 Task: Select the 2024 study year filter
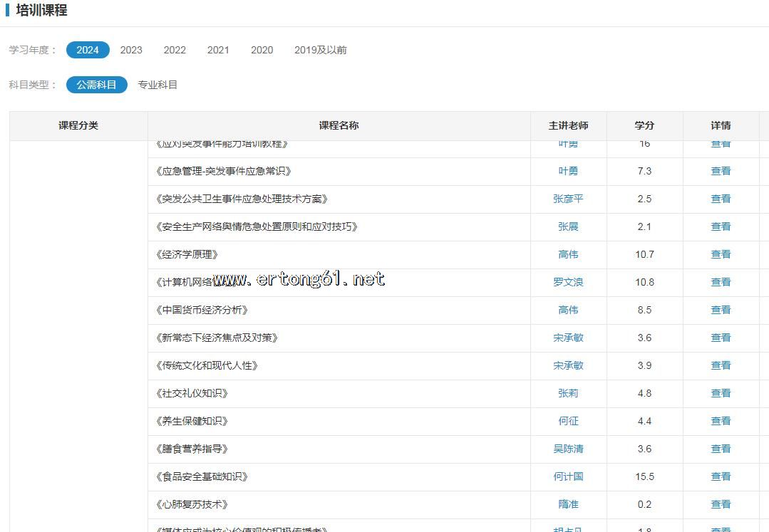pos(88,50)
